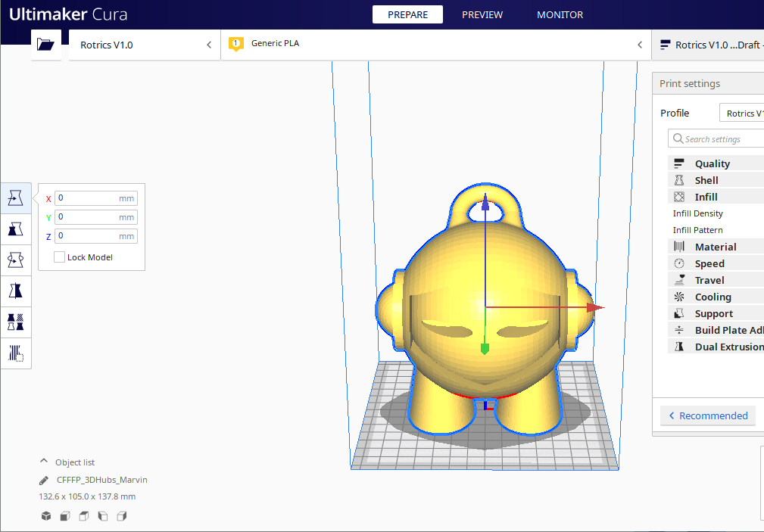Click the blue Z-axis arrow handle
This screenshot has width=764, height=532.
pyautogui.click(x=485, y=201)
